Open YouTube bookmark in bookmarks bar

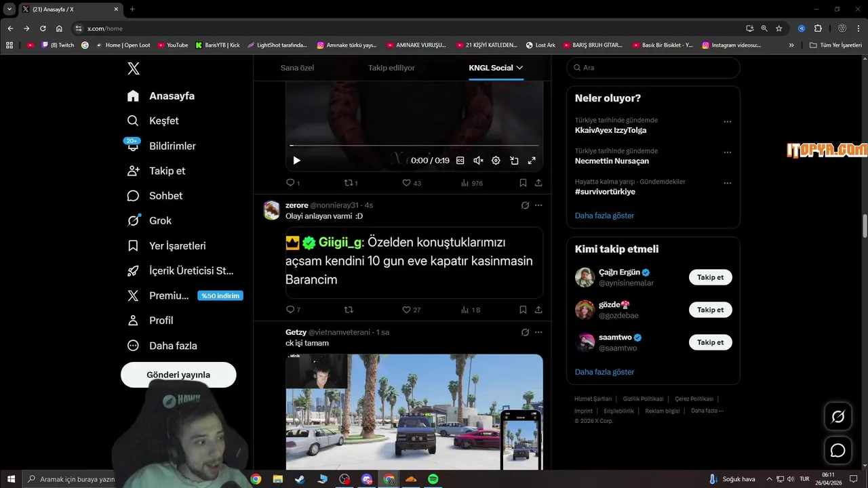coord(172,45)
